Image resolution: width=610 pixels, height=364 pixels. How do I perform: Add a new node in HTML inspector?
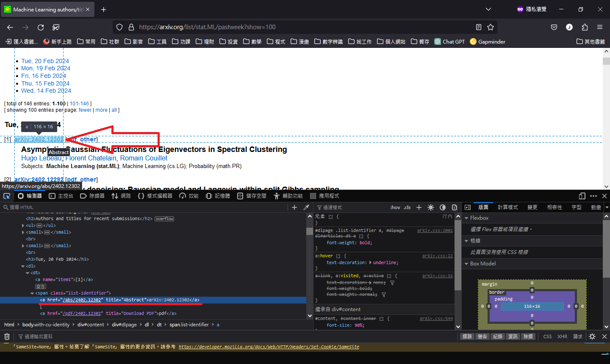click(294, 207)
